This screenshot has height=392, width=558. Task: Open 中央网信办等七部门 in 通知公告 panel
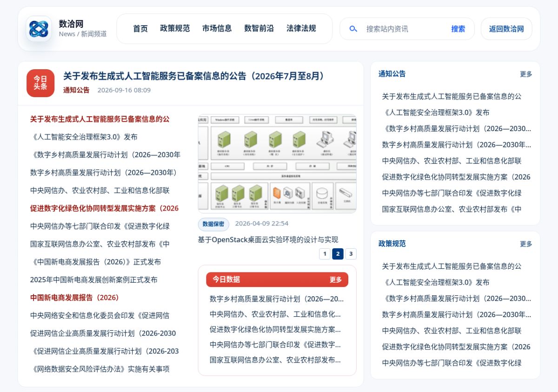click(452, 193)
